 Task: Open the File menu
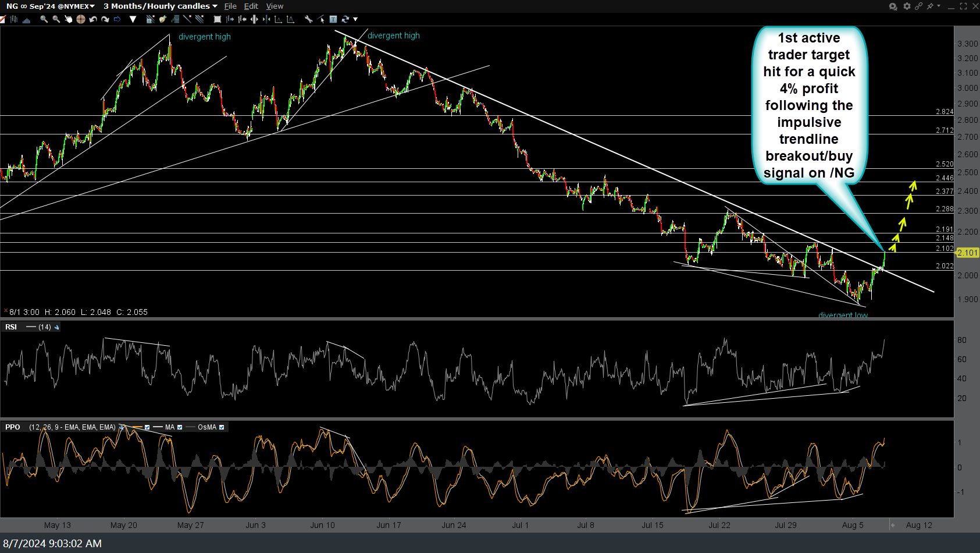230,6
